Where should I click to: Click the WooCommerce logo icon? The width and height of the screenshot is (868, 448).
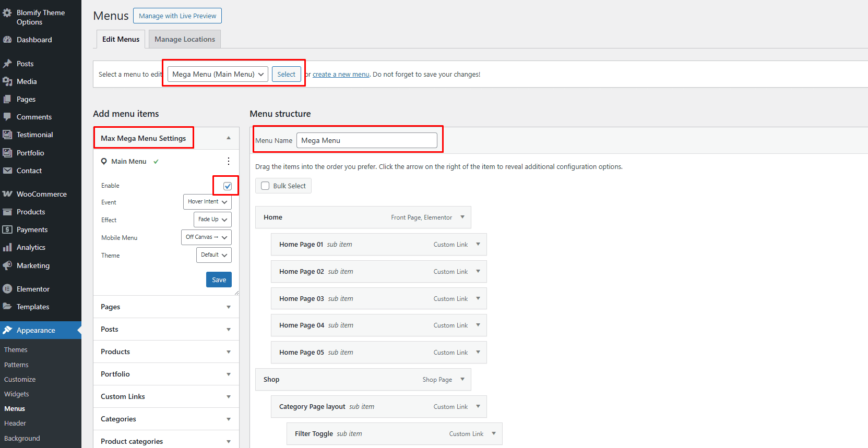tap(7, 194)
